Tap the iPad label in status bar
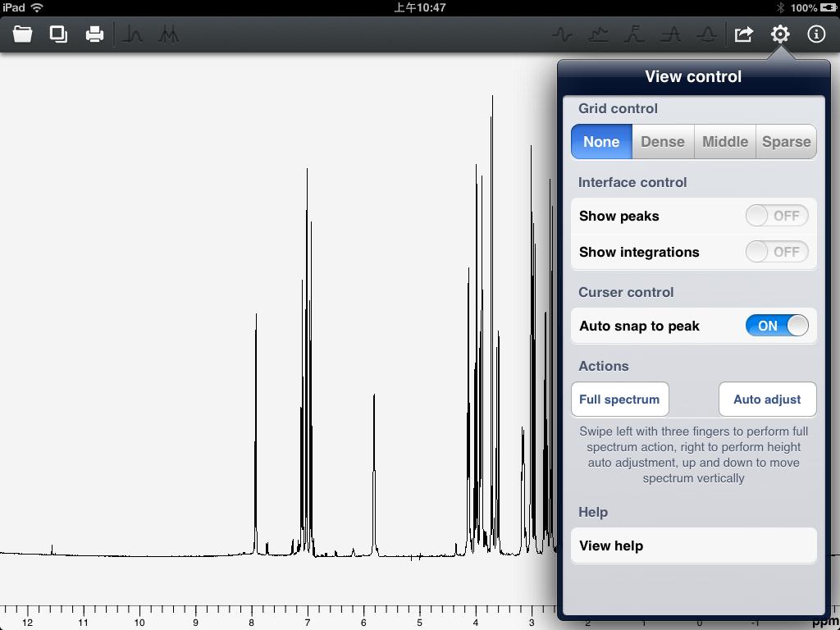The width and height of the screenshot is (840, 630). pyautogui.click(x=13, y=7)
